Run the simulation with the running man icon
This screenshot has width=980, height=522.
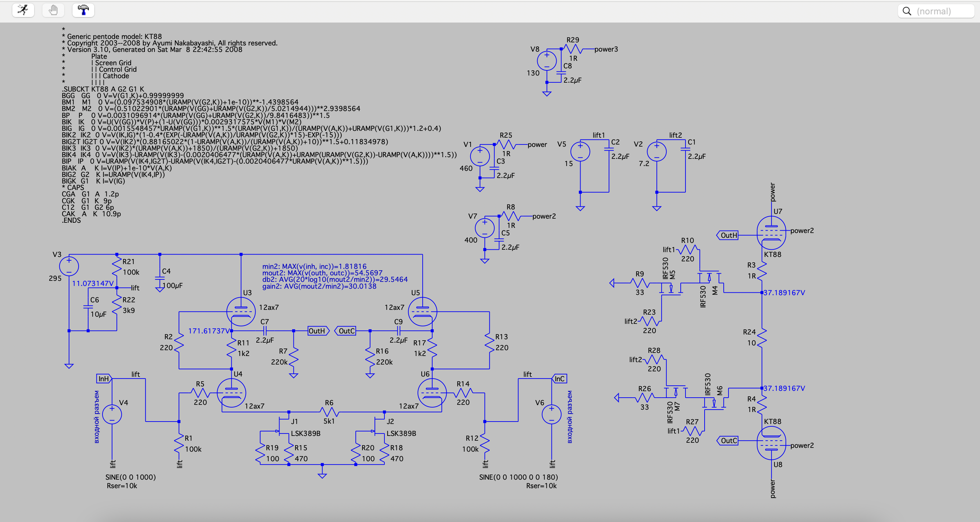pyautogui.click(x=23, y=10)
